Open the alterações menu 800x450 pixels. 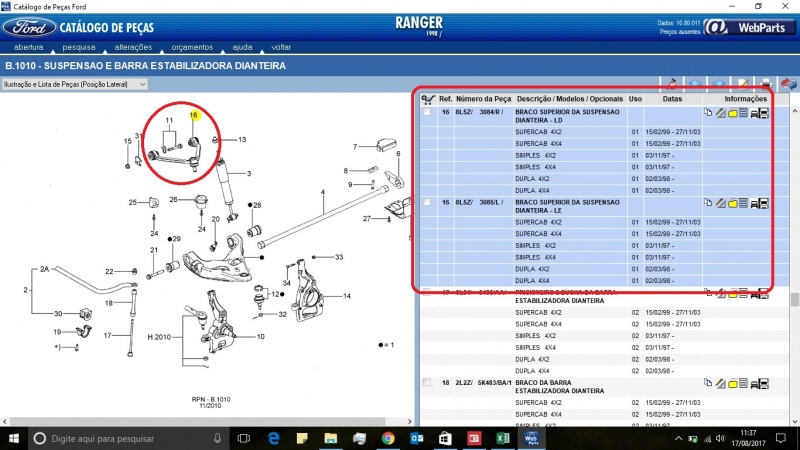133,47
